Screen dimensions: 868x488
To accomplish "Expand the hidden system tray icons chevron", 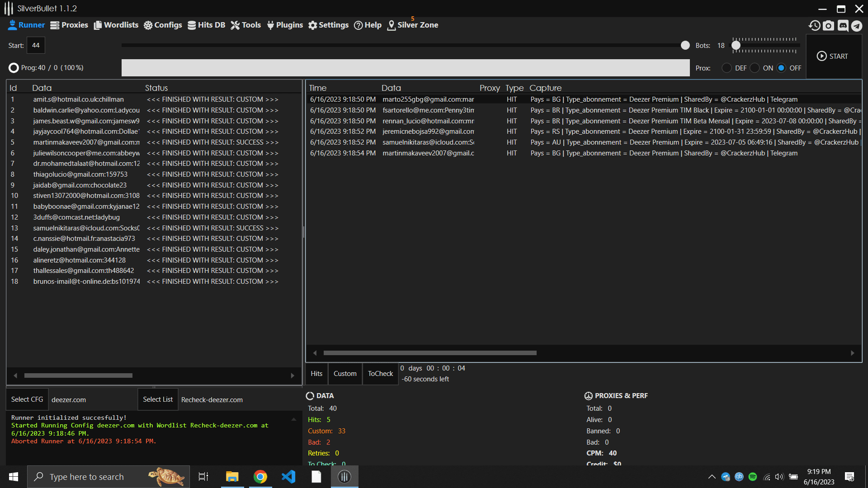I will click(712, 477).
